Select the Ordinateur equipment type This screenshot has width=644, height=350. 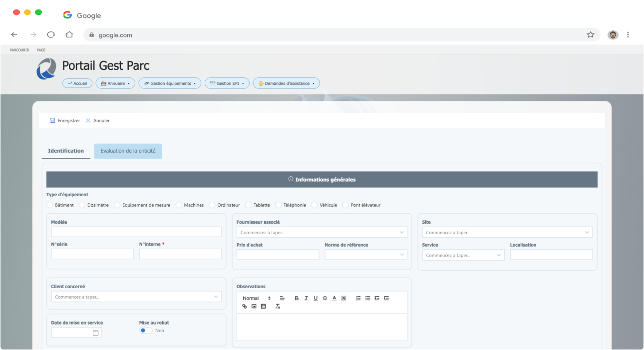tap(212, 205)
